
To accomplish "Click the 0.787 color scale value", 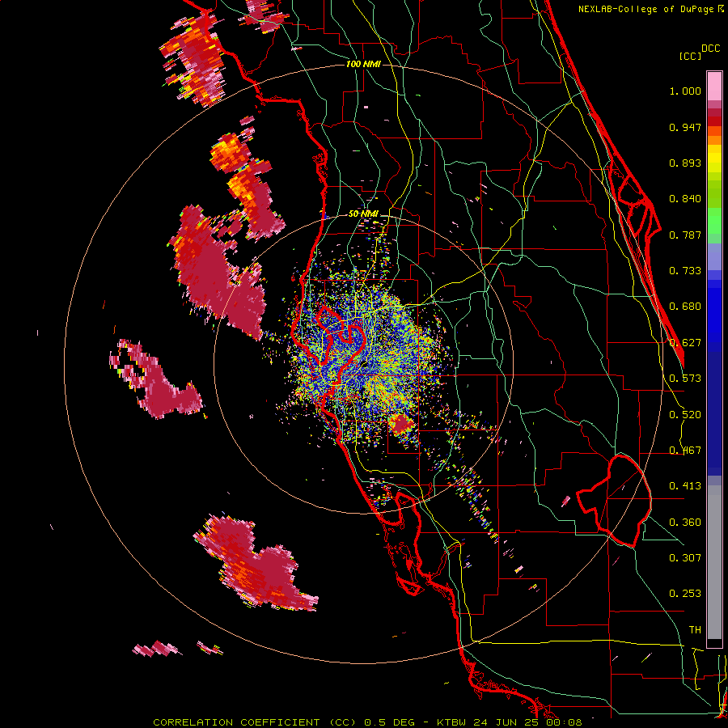I will point(685,235).
